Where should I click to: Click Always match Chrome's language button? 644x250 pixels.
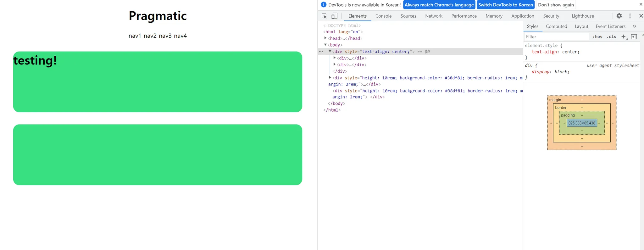point(439,5)
